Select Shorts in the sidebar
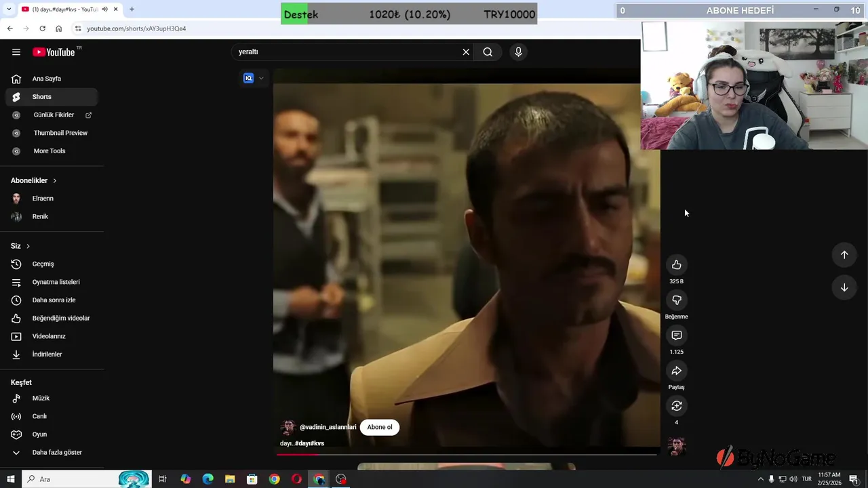 click(52, 97)
